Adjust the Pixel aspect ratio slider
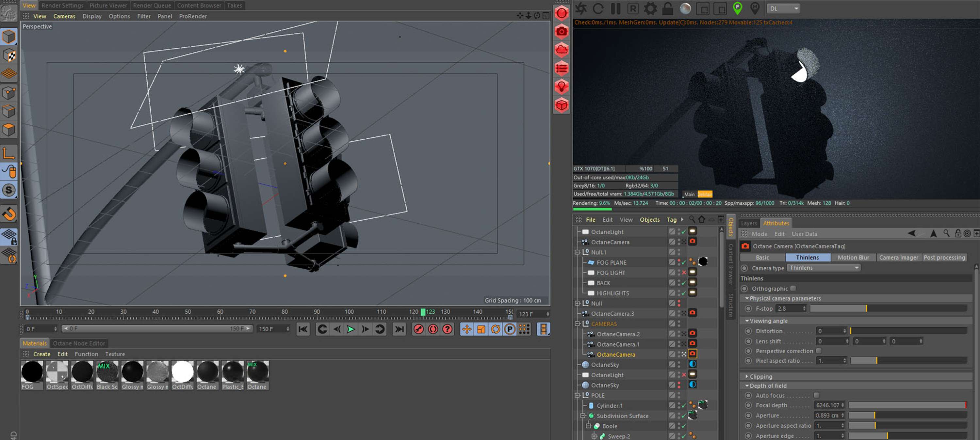This screenshot has height=440, width=980. (909, 360)
